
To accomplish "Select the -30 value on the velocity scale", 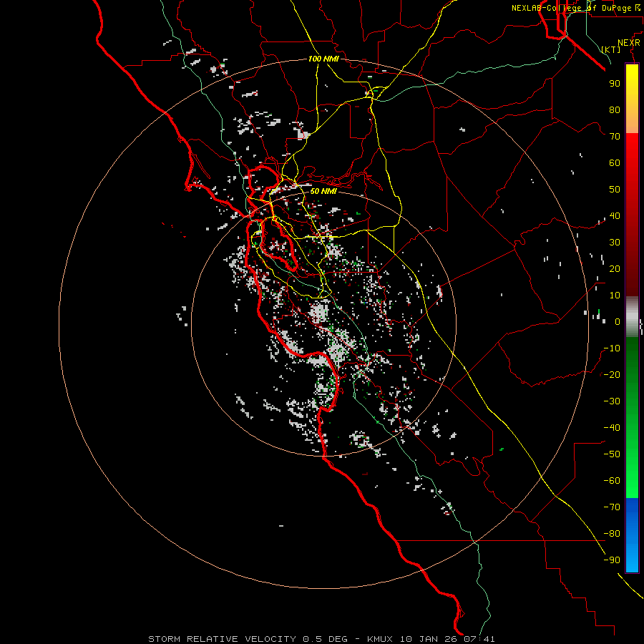I will click(612, 401).
